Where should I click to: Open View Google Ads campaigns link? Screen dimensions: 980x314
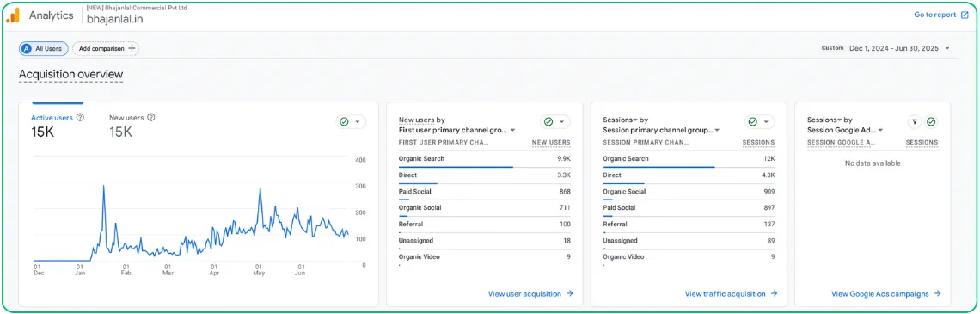click(x=886, y=294)
